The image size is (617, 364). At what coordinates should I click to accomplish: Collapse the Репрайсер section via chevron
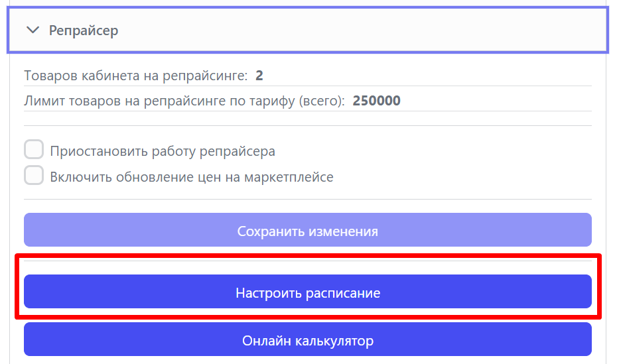(x=33, y=30)
